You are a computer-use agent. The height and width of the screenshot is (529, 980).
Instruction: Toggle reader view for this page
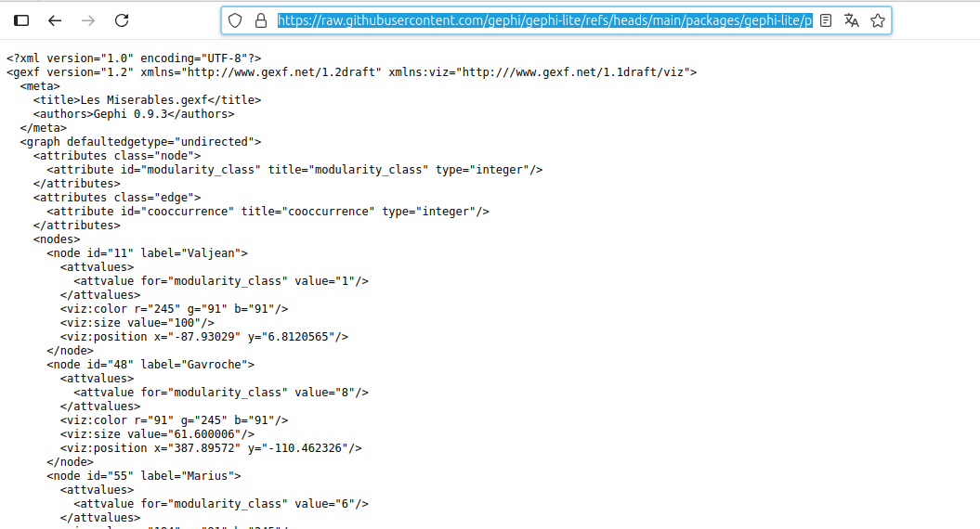tap(826, 20)
